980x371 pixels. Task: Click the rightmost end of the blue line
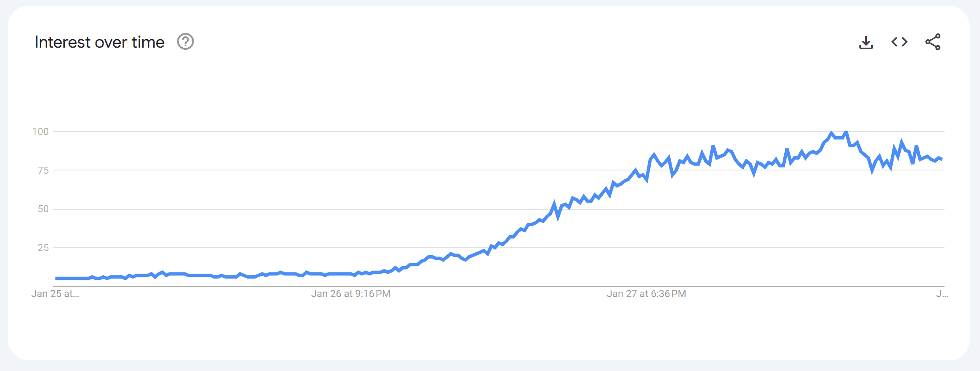[942, 159]
